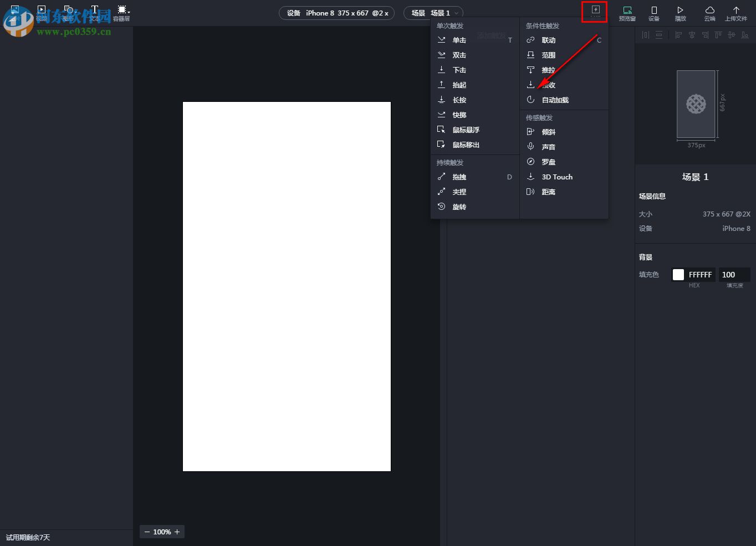Open the iPhone 8 device selector dropdown
Screen dimensions: 756x546
(x=336, y=13)
